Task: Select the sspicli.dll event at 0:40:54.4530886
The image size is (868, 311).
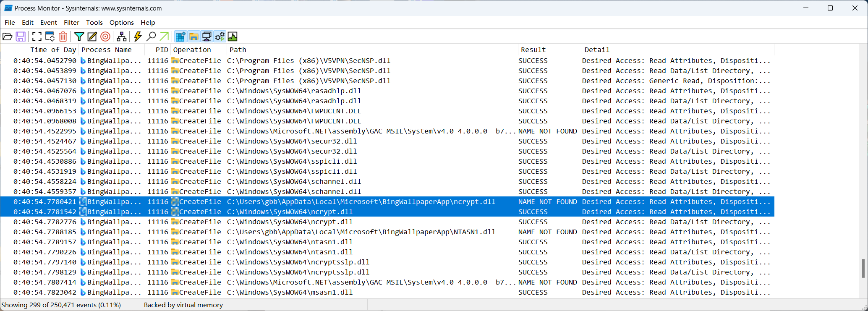Action: point(387,161)
